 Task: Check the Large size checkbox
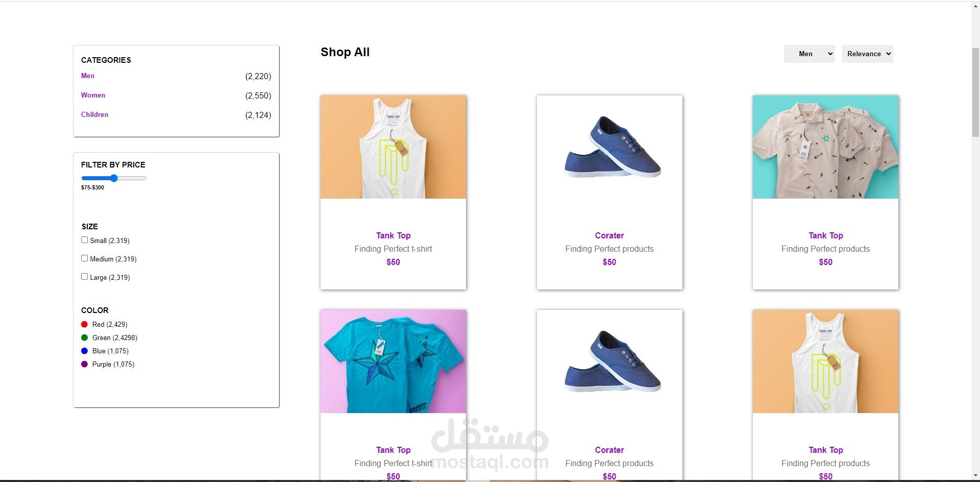[x=85, y=277]
